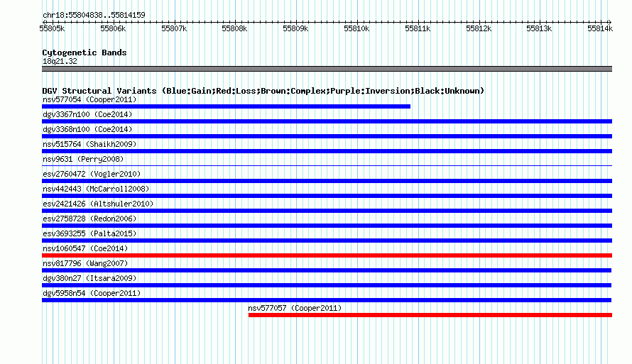Click the Cytogenetic Bands track title

pyautogui.click(x=85, y=53)
